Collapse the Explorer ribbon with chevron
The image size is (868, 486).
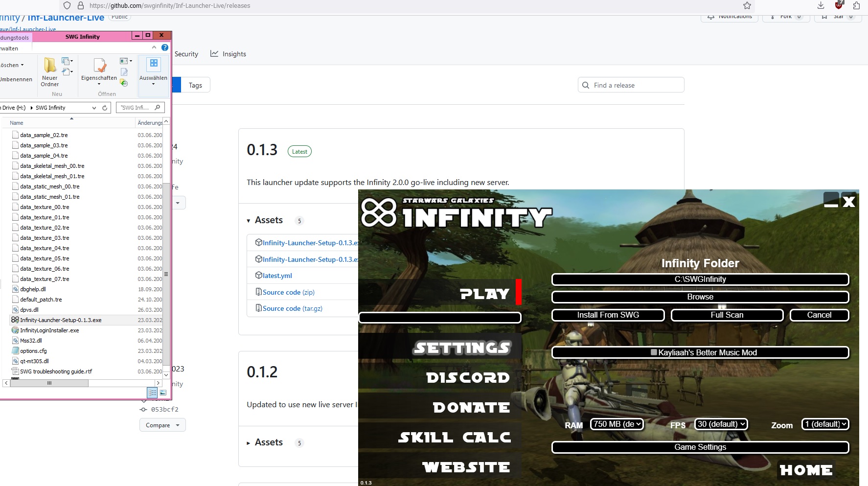(154, 47)
